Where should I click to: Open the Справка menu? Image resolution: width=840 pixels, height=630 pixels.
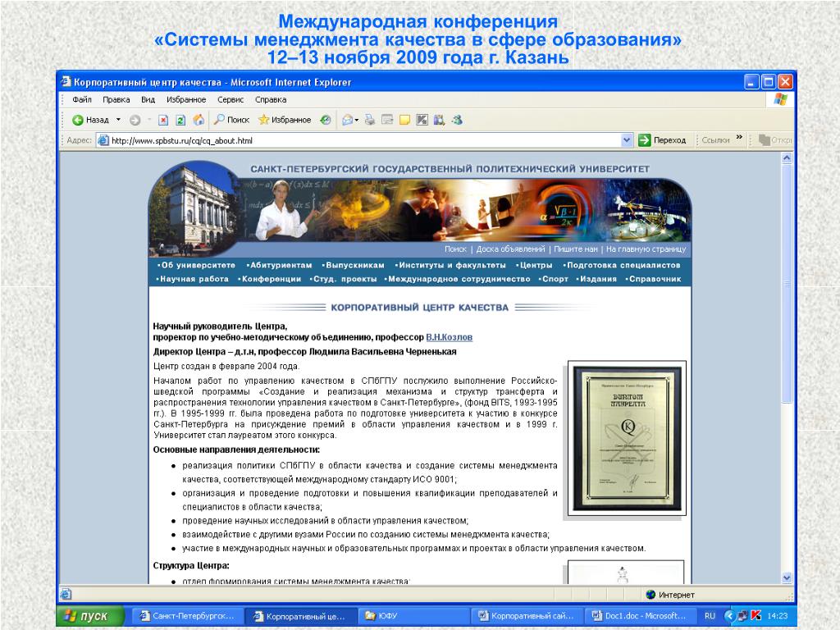(271, 99)
